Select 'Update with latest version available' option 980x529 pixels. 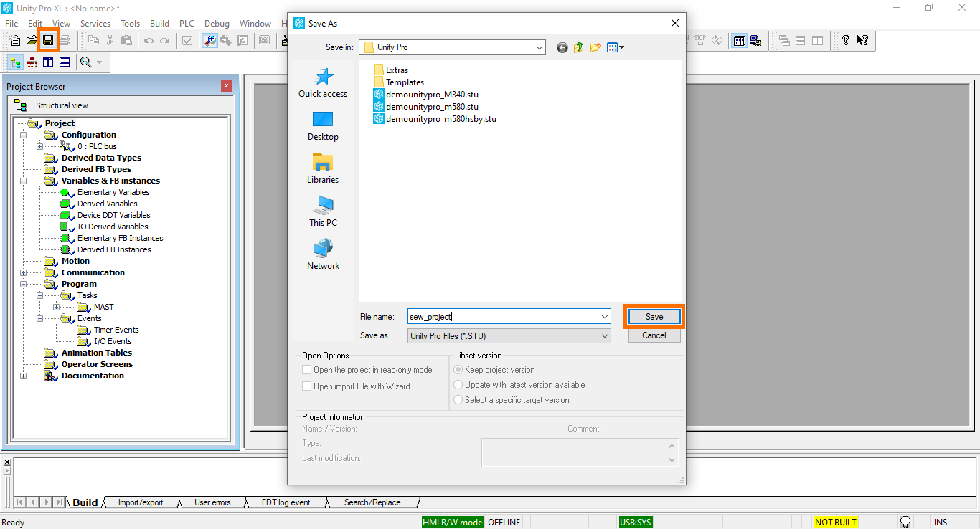click(458, 385)
